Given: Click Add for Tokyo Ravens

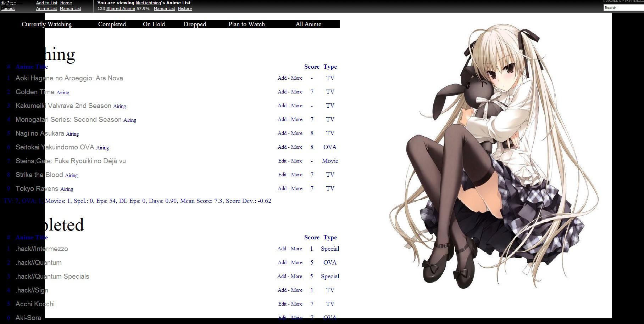Looking at the screenshot, I should click(282, 188).
